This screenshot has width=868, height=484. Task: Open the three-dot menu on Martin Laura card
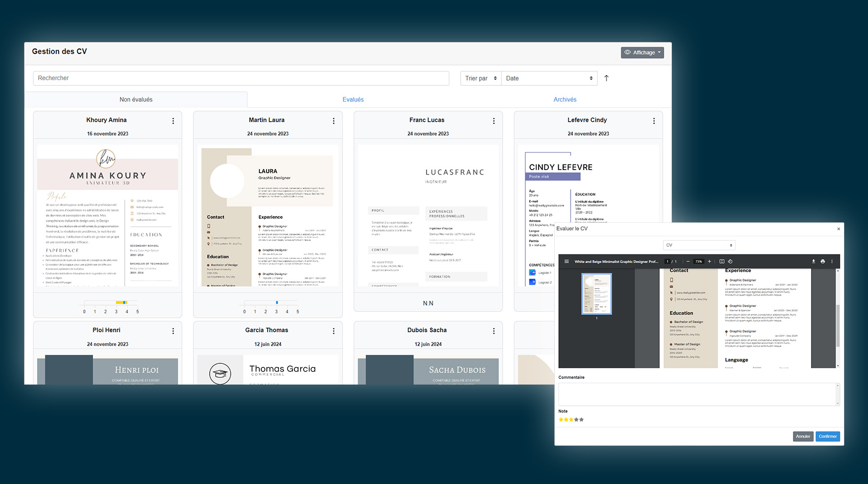pyautogui.click(x=334, y=121)
